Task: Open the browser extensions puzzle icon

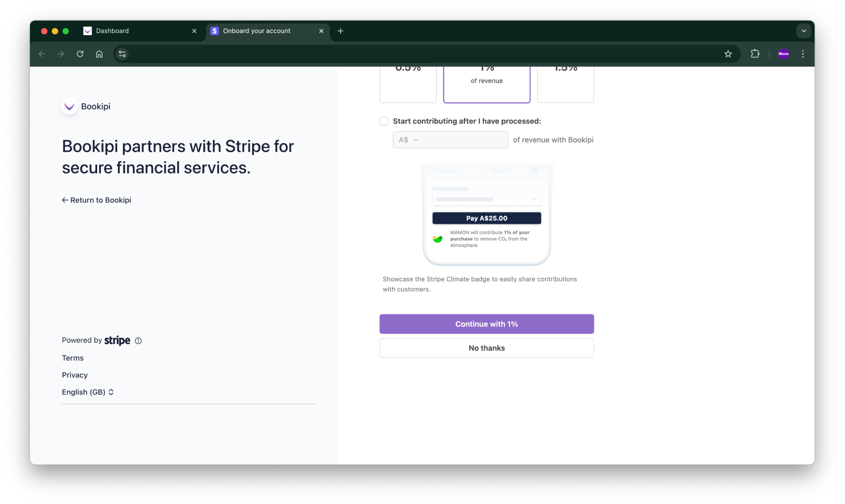Action: tap(755, 54)
